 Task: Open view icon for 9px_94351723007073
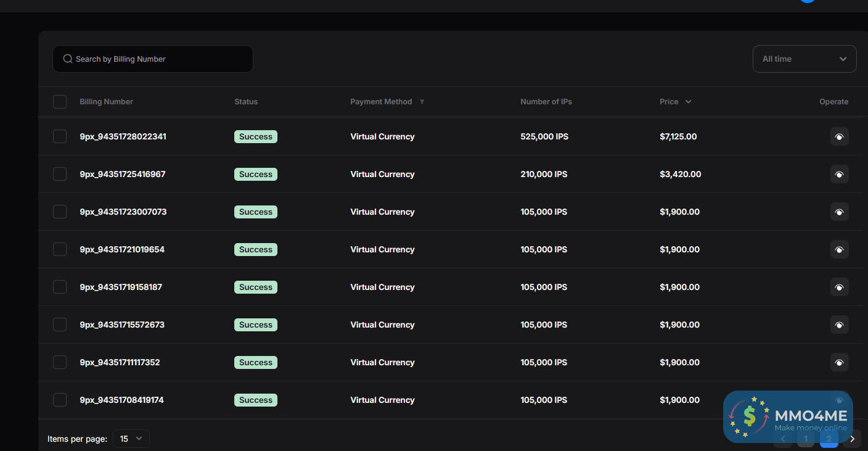click(x=839, y=212)
